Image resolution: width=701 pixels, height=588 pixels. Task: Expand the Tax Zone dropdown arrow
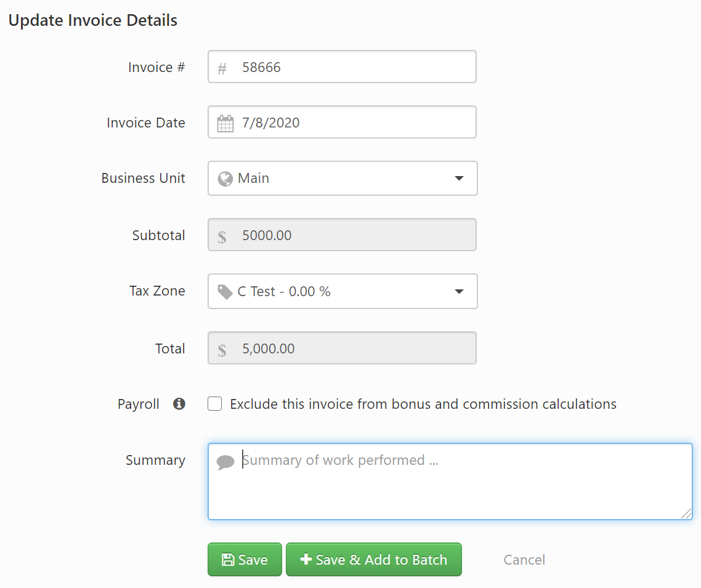[459, 292]
